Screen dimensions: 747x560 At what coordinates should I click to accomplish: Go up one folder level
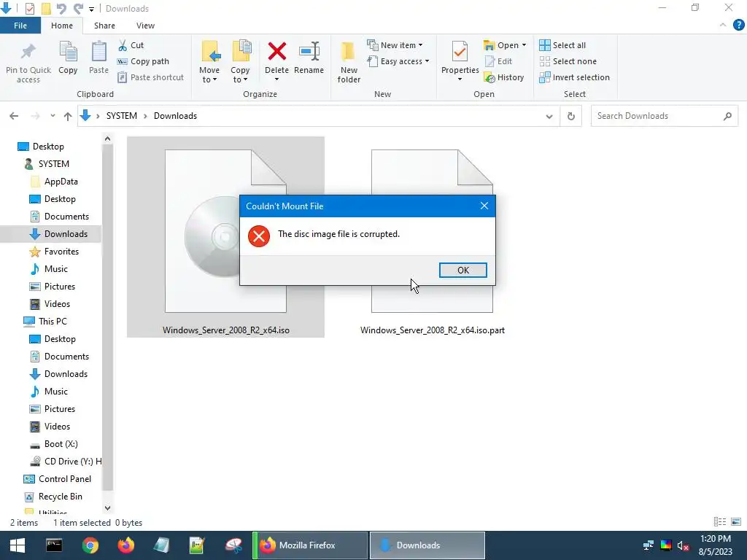coord(68,116)
